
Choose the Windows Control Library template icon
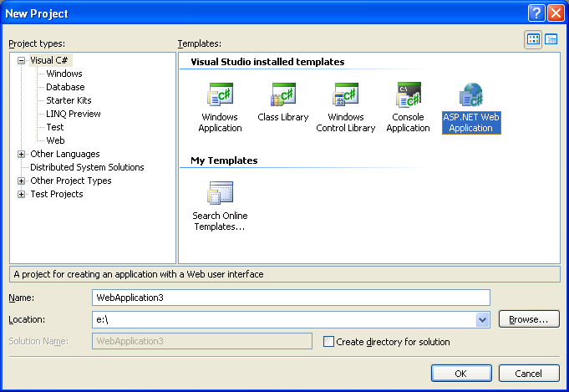click(345, 94)
